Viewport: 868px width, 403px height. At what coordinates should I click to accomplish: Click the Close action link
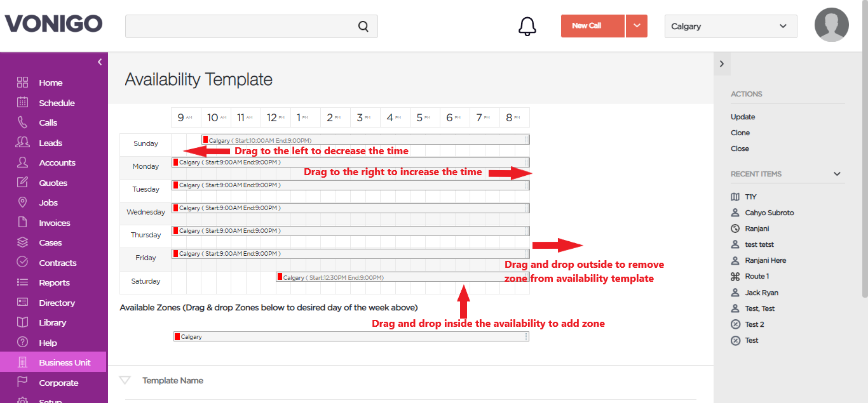tap(740, 149)
